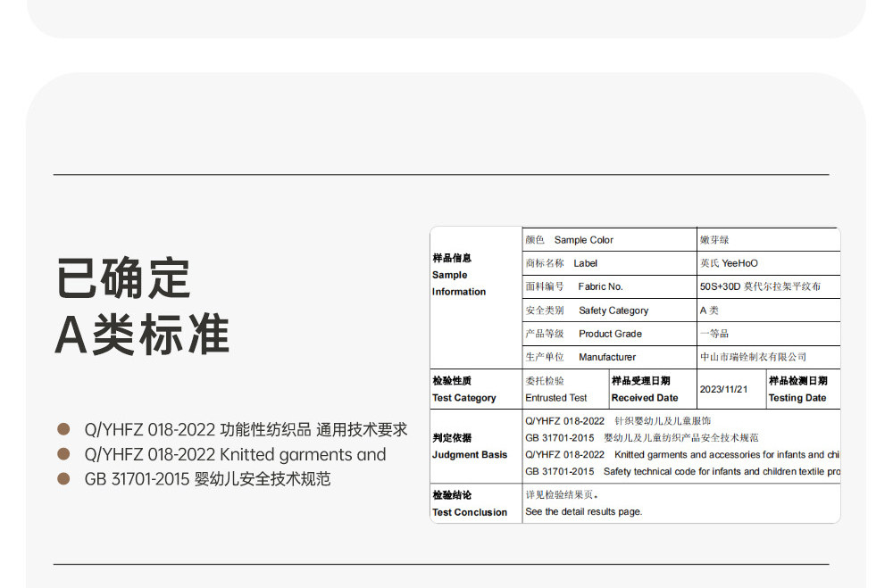Select the Manufacturer label cell
The height and width of the screenshot is (588, 893).
609,357
